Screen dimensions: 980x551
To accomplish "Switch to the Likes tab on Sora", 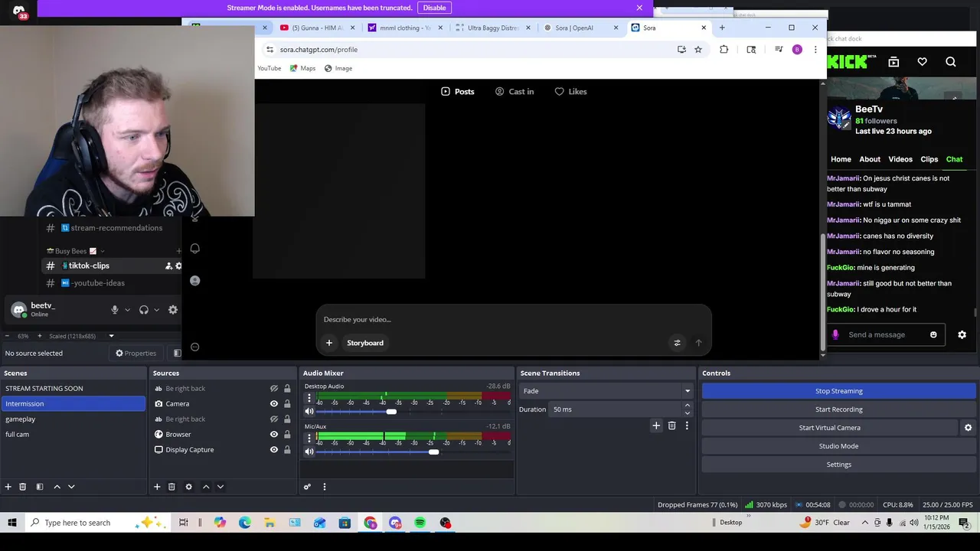I will pos(570,92).
